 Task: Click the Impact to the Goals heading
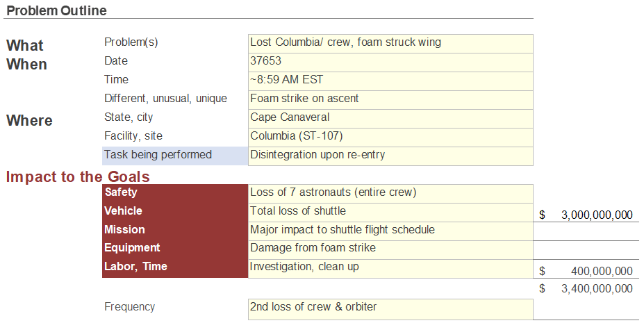tap(78, 177)
